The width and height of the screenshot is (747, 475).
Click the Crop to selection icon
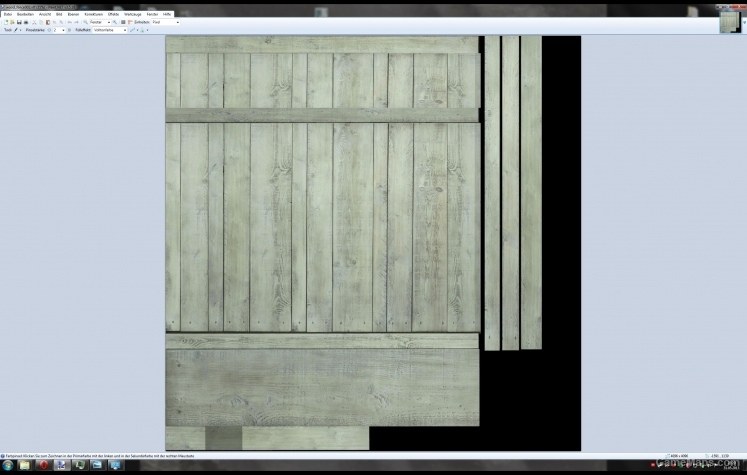point(55,22)
